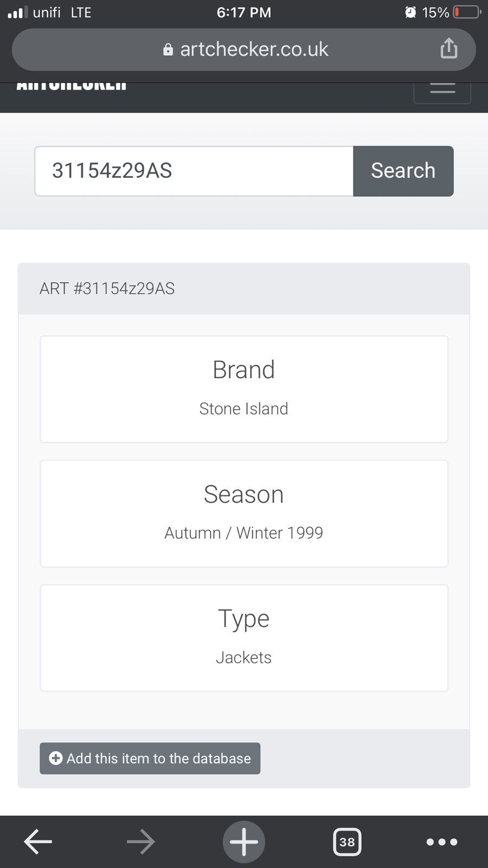Tap the forward arrow icon

click(141, 841)
